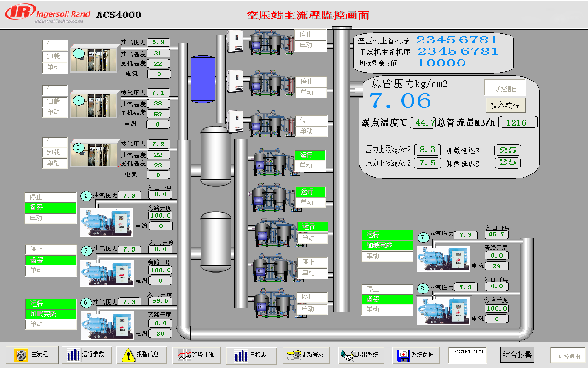Click the key icon for 更新登录
The height and width of the screenshot is (368, 588).
pos(294,355)
